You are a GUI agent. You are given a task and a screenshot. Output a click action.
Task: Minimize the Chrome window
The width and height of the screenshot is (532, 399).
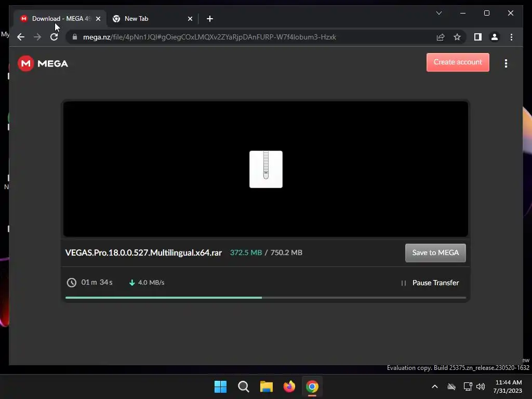(x=463, y=13)
